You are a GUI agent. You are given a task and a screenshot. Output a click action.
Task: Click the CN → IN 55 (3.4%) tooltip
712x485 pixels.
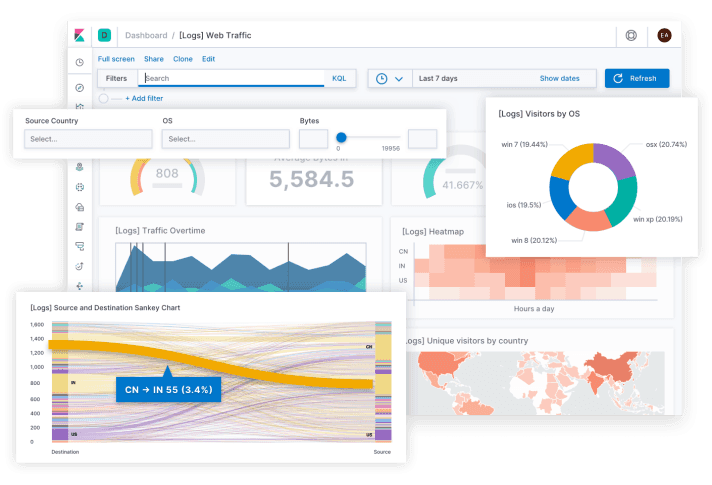tap(168, 390)
